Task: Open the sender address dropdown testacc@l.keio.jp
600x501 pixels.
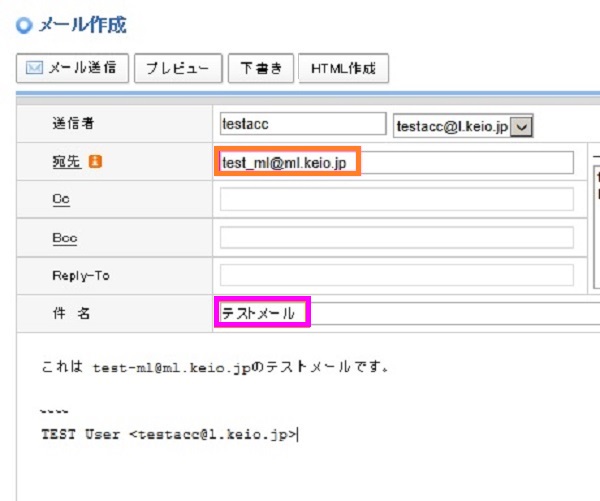Action: (466, 125)
